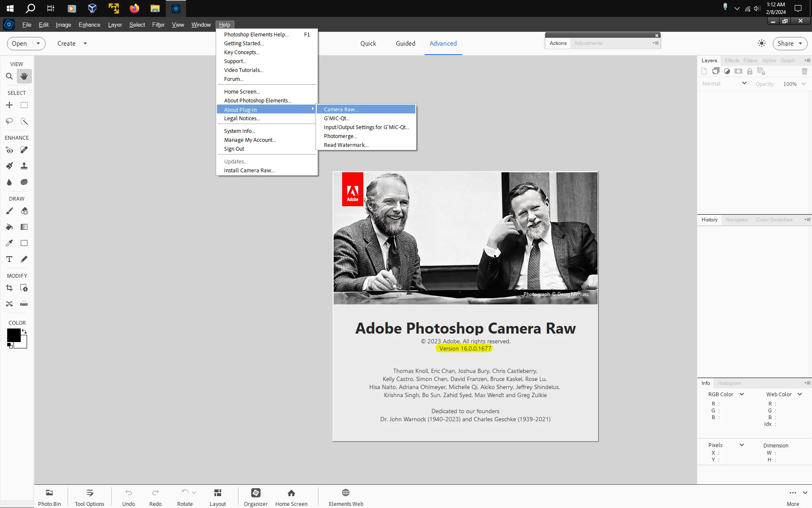Viewport: 812px width, 508px height.
Task: Expand the Share dropdown
Action: (800, 43)
